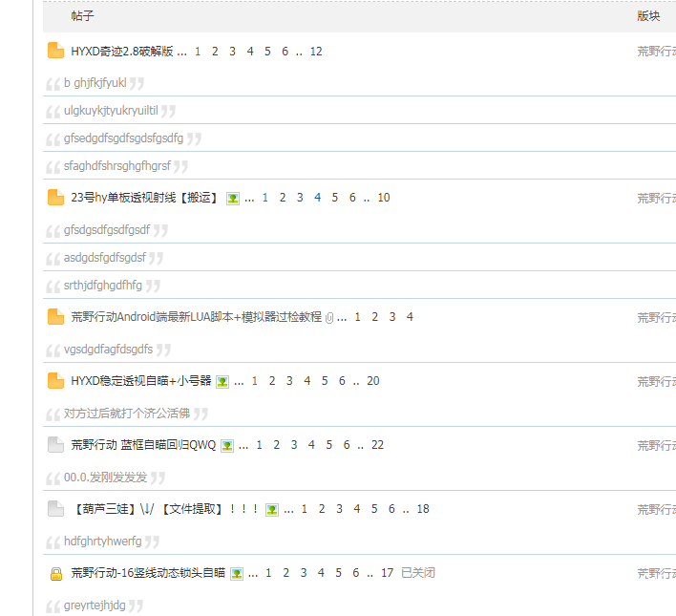Click 已关闭 status on 16竖线 thread
This screenshot has height=616, width=676.
418,573
